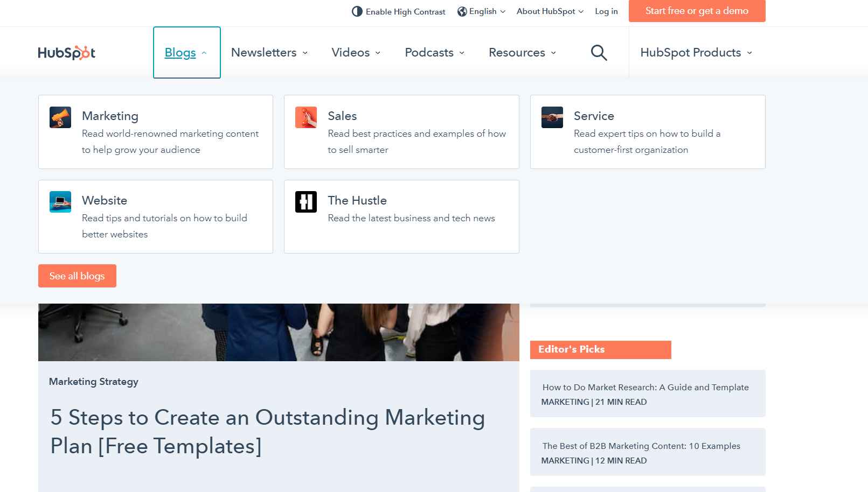
Task: Expand the Newsletters menu
Action: pyautogui.click(x=269, y=52)
